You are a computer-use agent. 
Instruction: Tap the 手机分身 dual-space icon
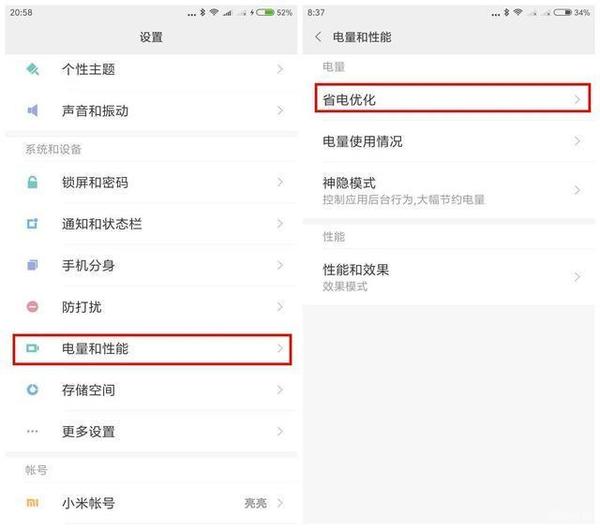pyautogui.click(x=33, y=265)
